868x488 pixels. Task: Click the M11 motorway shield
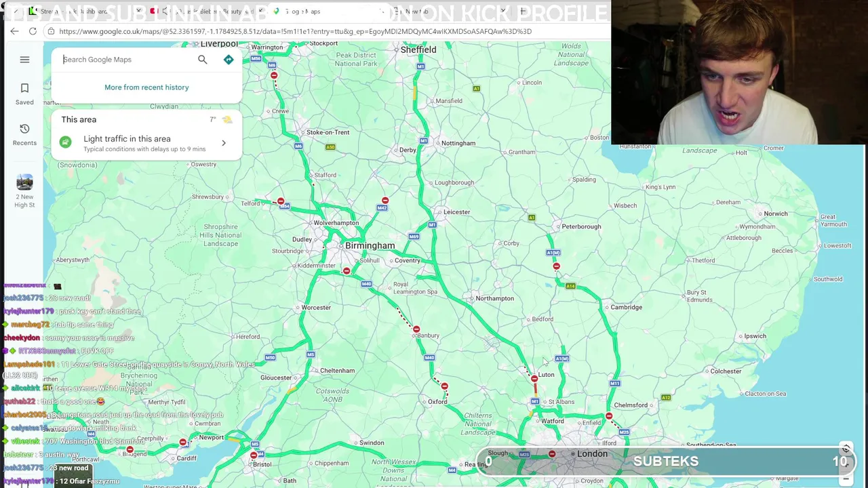(x=614, y=384)
